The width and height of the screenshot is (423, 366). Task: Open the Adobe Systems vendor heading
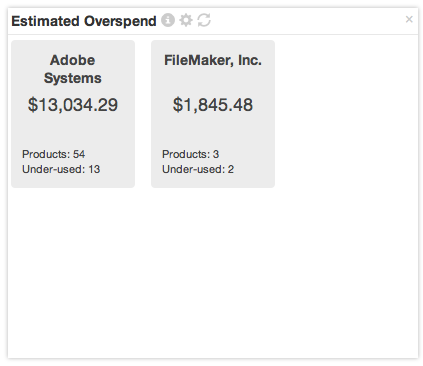(73, 69)
